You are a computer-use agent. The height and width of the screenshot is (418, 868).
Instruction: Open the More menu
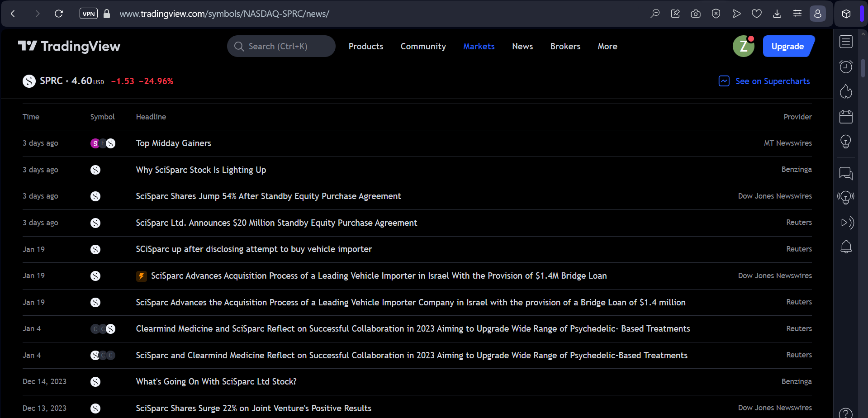click(x=607, y=46)
